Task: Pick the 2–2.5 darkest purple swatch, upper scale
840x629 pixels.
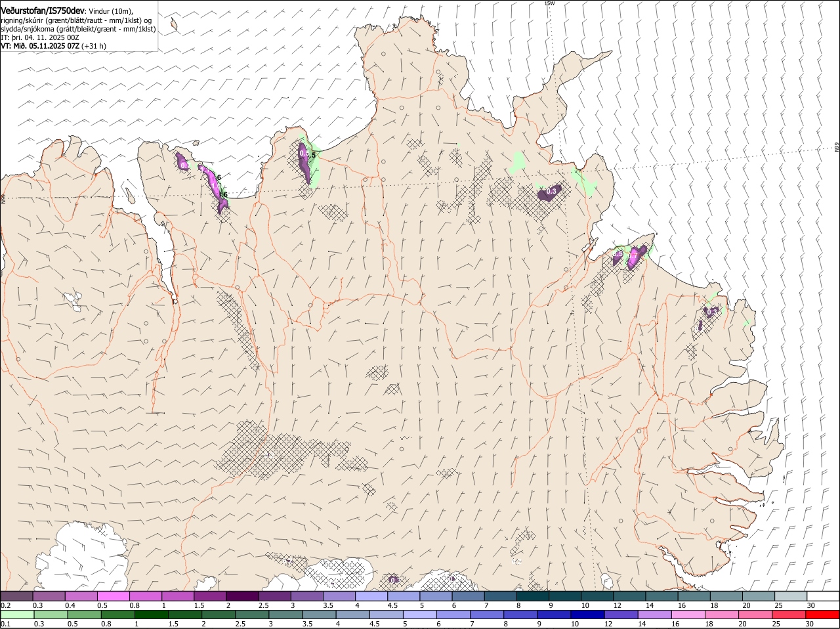Action: (242, 596)
